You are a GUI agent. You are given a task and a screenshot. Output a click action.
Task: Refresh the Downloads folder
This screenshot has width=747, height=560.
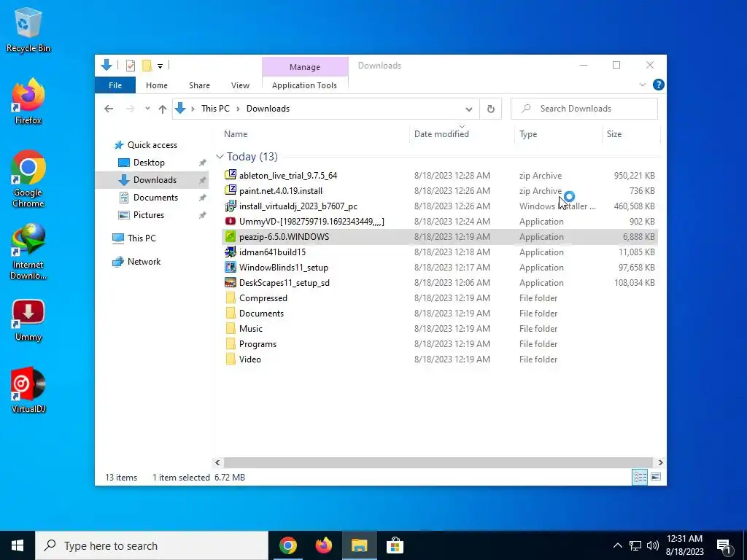pyautogui.click(x=491, y=109)
